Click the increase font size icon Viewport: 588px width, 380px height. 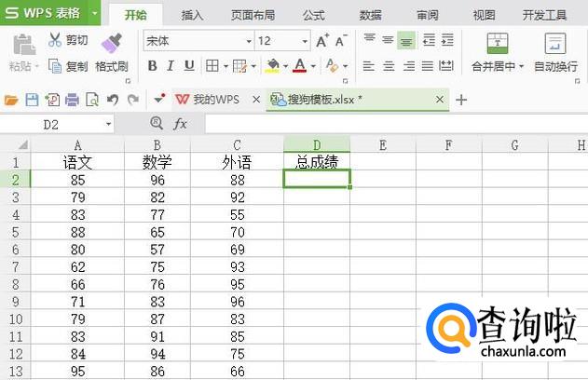tap(322, 41)
